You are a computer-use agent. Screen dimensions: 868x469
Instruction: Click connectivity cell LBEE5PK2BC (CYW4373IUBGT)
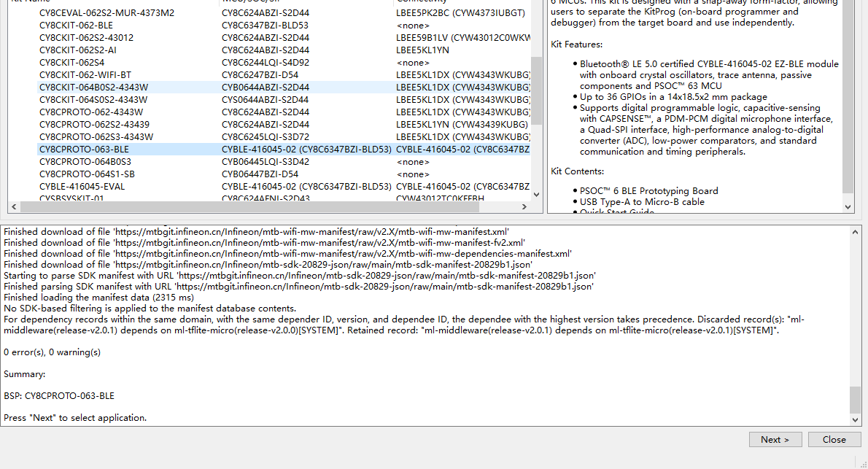click(x=460, y=12)
